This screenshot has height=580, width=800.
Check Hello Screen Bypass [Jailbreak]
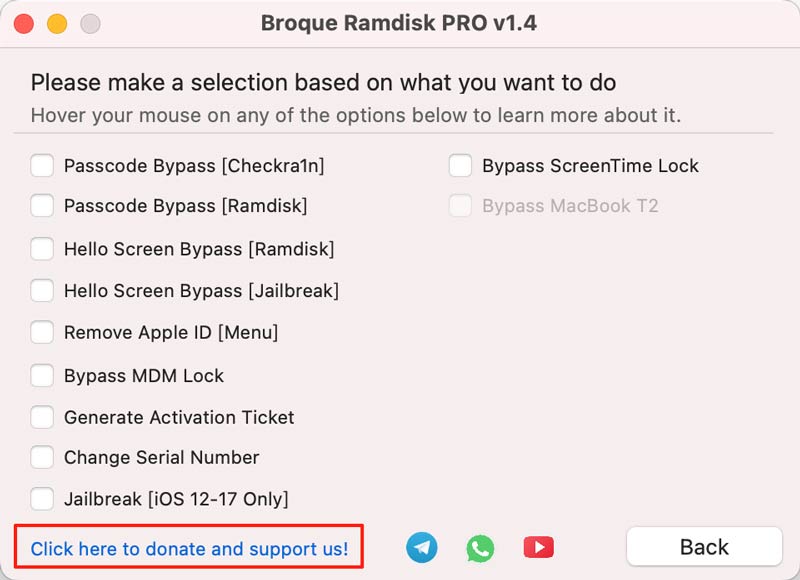(42, 291)
